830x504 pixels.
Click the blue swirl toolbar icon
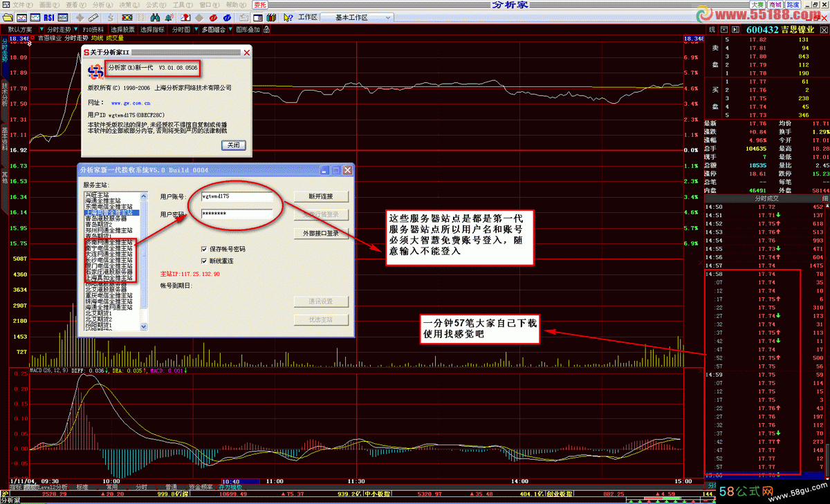pos(227,17)
